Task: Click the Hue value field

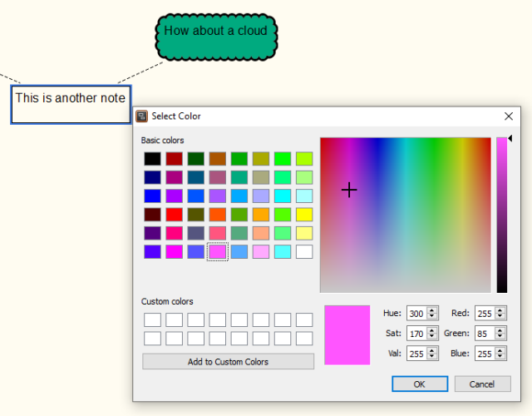Action: point(416,314)
